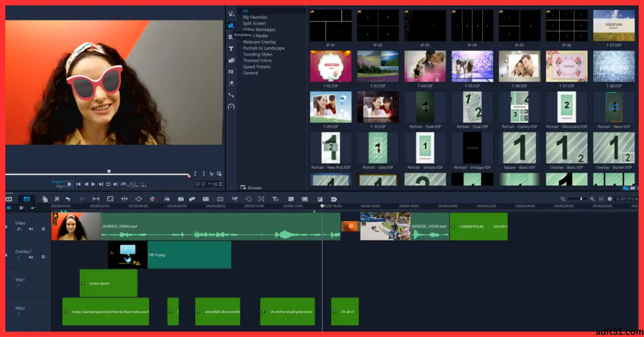The height and width of the screenshot is (337, 644).
Task: Click the preview scrubber handle
Action: [x=109, y=172]
